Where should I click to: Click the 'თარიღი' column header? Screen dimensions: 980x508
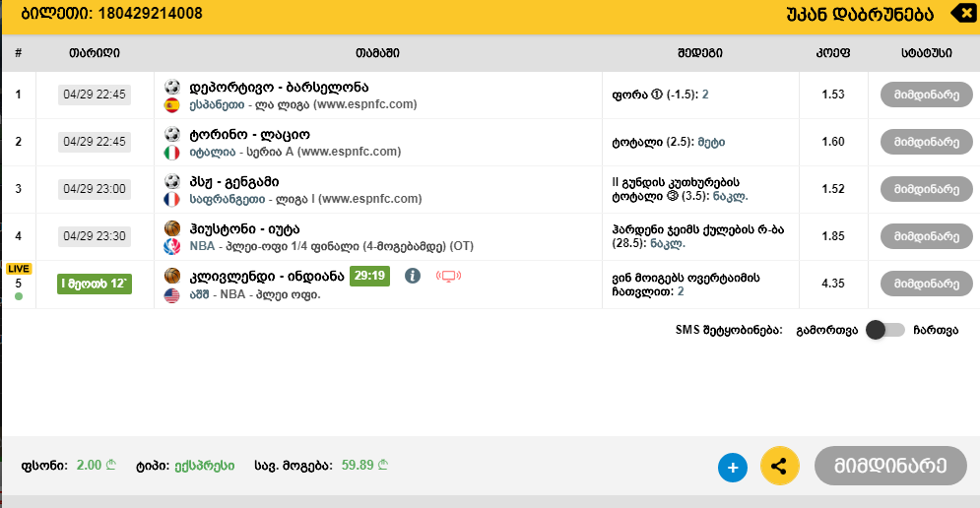(95, 53)
